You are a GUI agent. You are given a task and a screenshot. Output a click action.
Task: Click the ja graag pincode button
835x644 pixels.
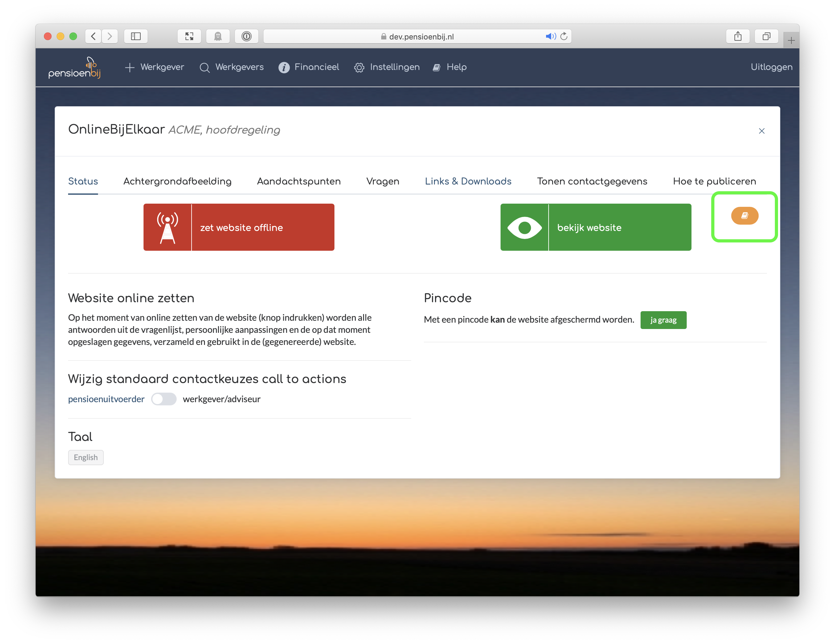click(x=663, y=320)
